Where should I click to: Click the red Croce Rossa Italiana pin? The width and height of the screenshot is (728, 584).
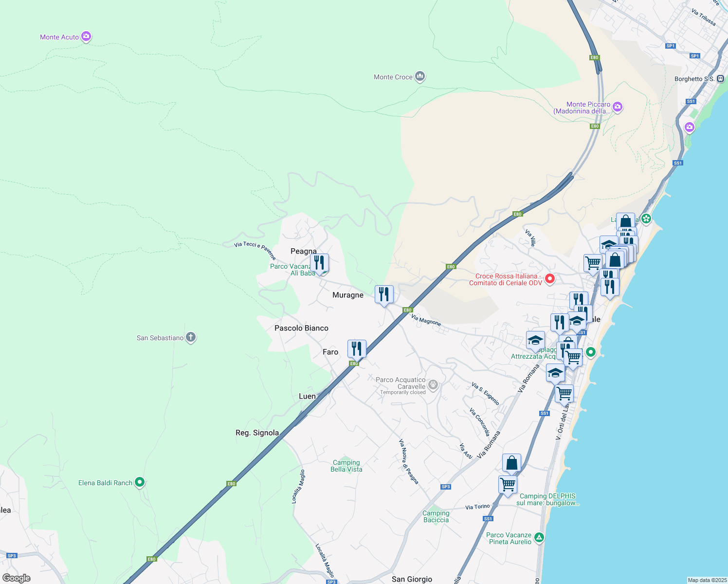(x=550, y=279)
